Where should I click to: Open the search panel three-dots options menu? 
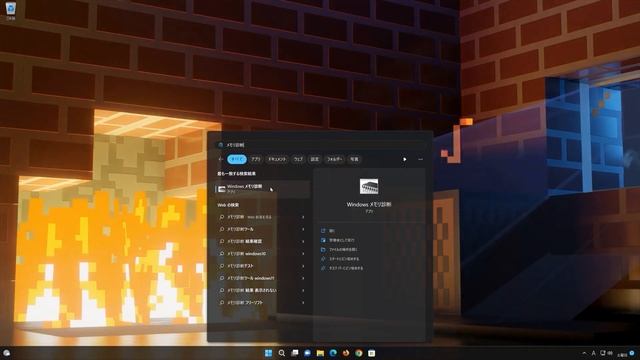[420, 159]
